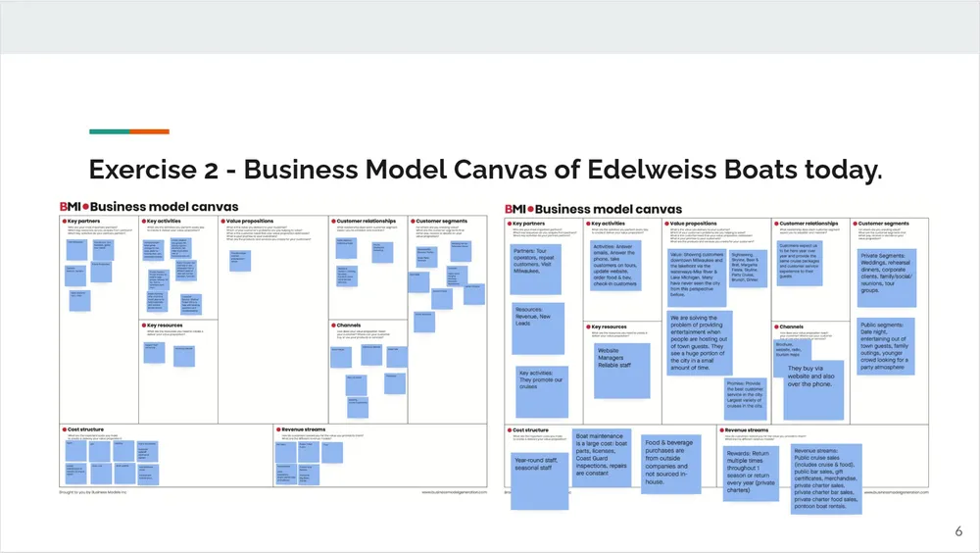Click 'Revenue streams' header in left canvas
980x553 pixels.
coord(303,429)
